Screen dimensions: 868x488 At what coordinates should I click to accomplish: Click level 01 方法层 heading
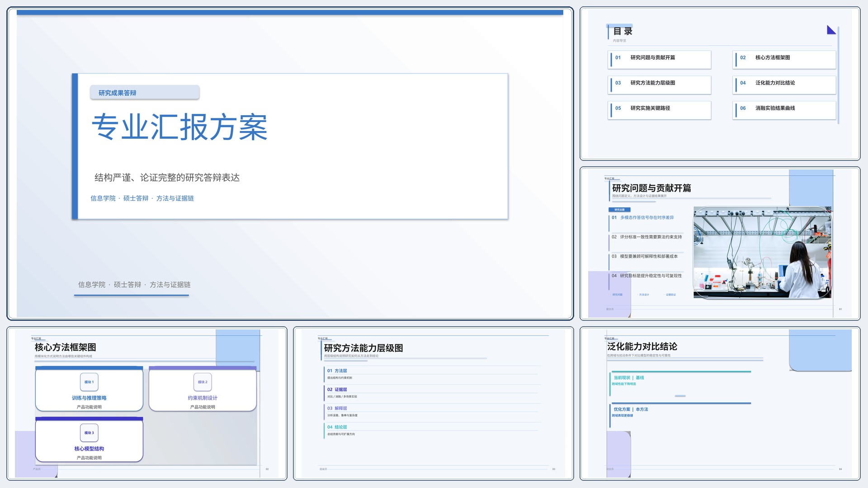pyautogui.click(x=337, y=371)
